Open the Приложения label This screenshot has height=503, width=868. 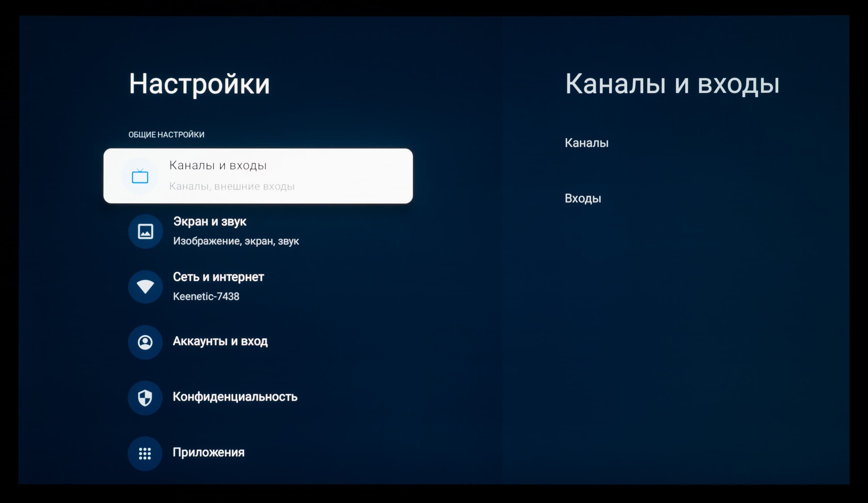pos(208,452)
